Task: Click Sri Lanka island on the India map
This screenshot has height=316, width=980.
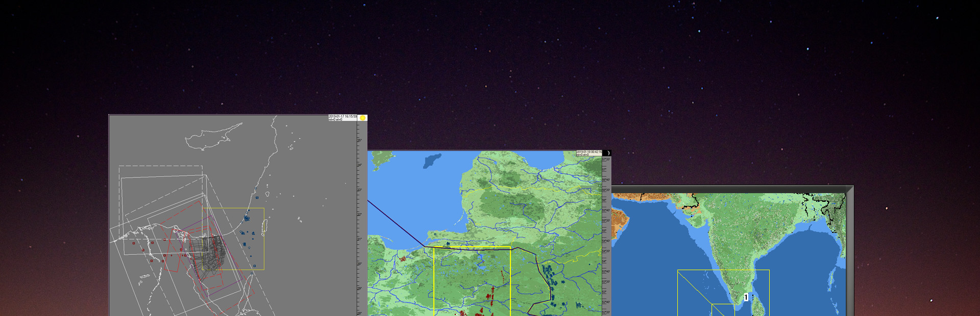Action: 758,305
